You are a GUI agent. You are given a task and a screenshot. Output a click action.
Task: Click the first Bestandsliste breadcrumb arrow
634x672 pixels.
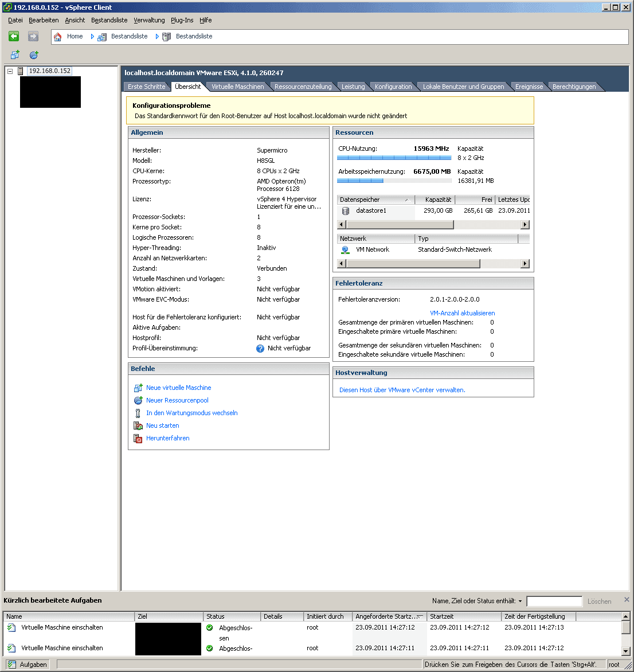click(92, 37)
